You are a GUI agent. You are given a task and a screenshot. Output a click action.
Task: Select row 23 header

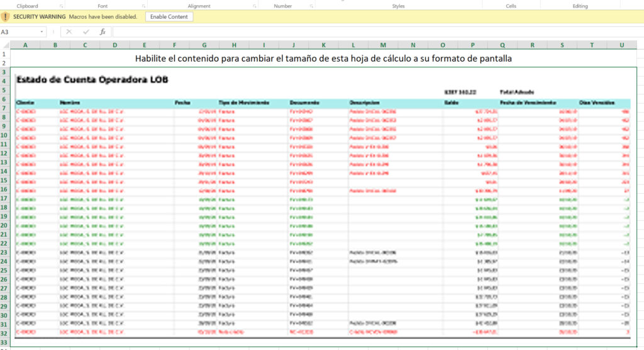pos(4,252)
